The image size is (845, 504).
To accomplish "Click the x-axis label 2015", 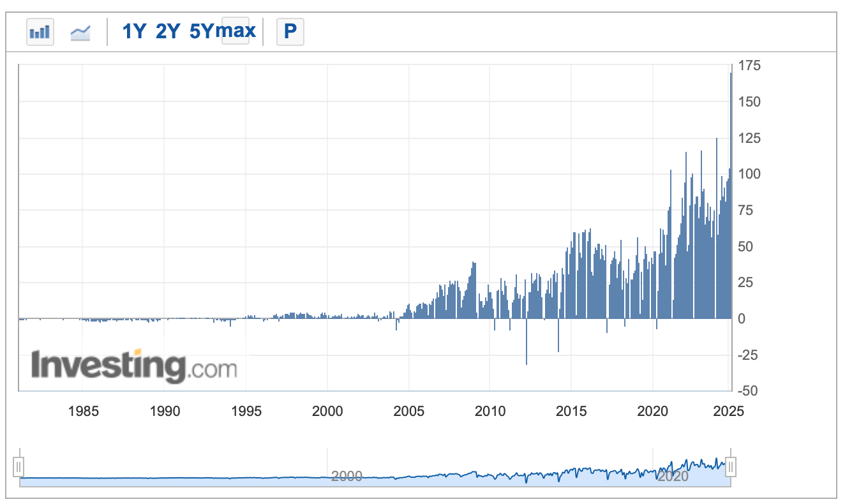I will click(x=571, y=411).
